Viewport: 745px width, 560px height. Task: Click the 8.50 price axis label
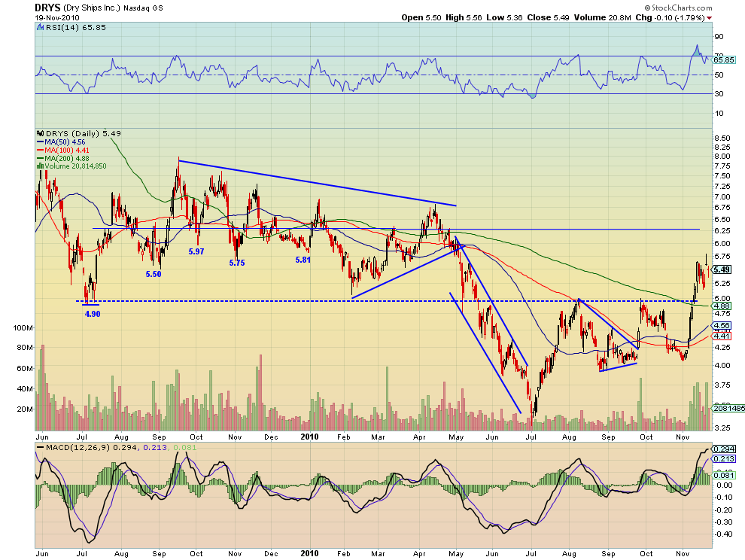click(722, 138)
